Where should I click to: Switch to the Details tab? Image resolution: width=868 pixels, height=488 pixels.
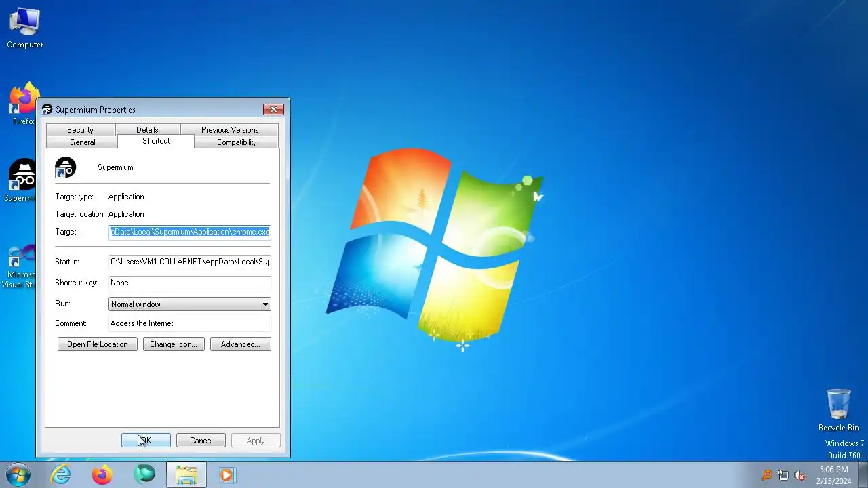tap(147, 130)
